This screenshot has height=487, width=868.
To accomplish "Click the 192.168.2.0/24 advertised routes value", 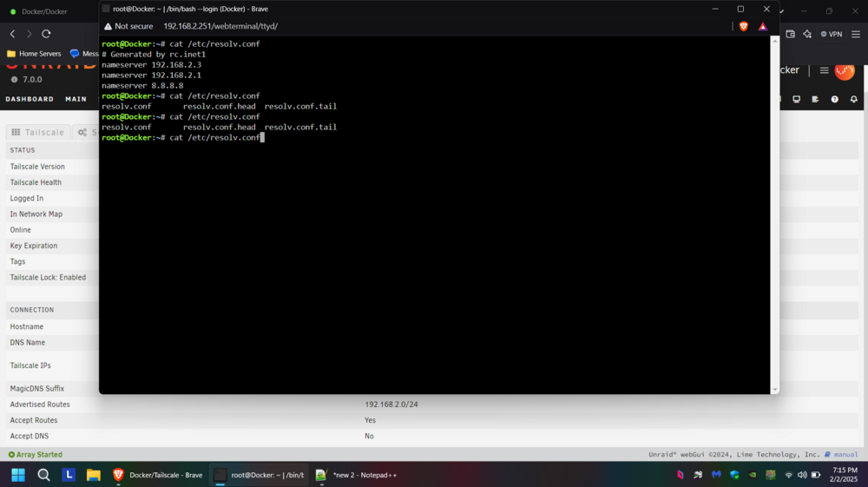I will tap(391, 405).
